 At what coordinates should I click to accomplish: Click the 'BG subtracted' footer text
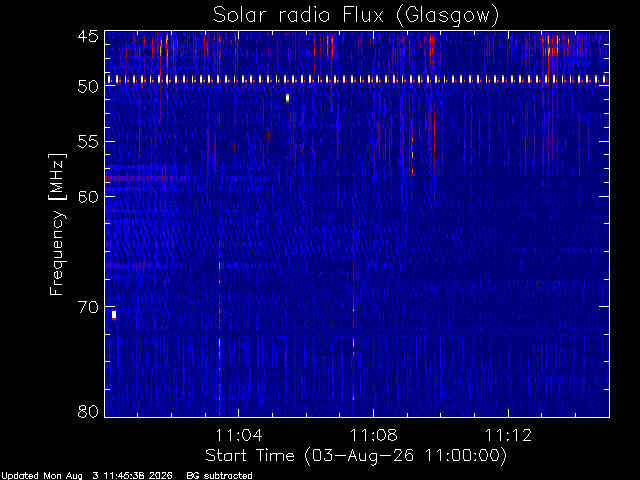(219, 476)
